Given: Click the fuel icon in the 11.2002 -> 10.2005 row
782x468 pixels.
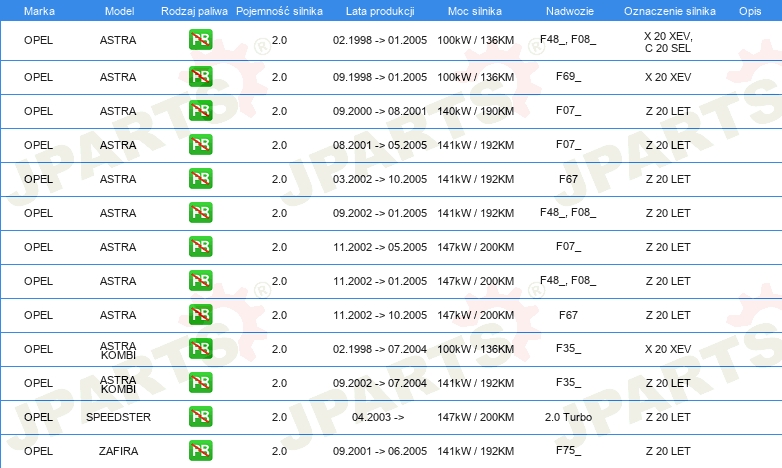Looking at the screenshot, I should click(200, 315).
